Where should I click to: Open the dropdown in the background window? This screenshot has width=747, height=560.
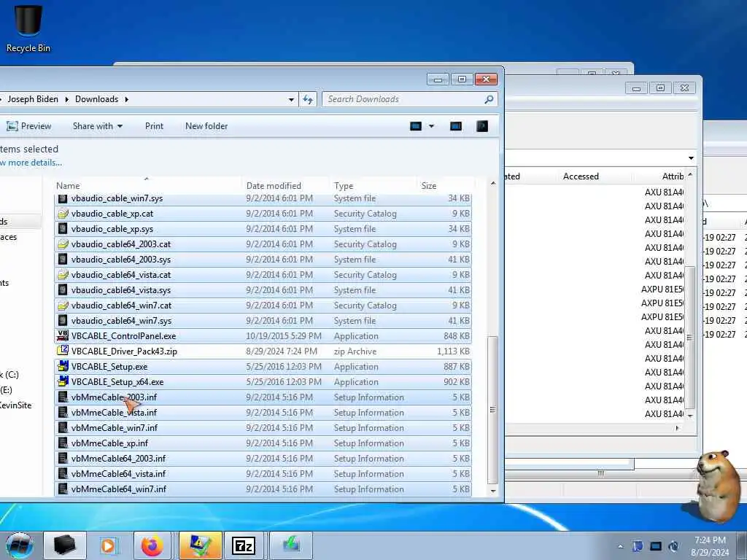coord(691,157)
